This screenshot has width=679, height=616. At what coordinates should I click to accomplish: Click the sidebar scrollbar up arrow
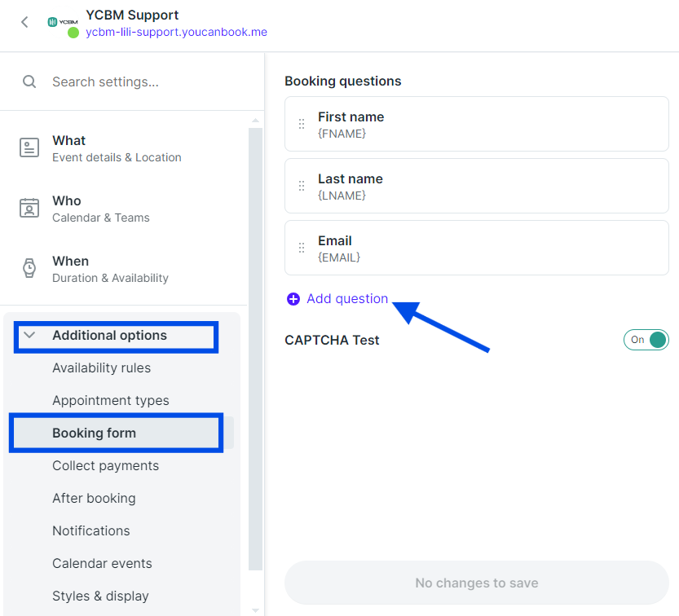[x=255, y=121]
